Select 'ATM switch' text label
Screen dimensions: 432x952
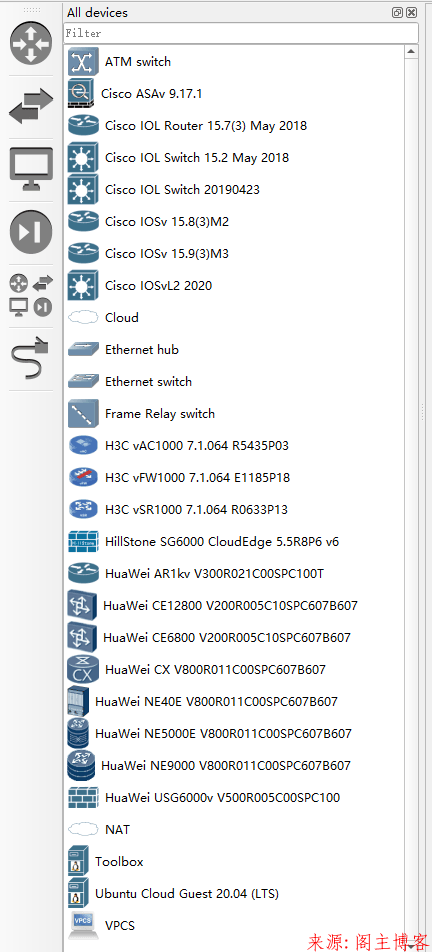[138, 62]
